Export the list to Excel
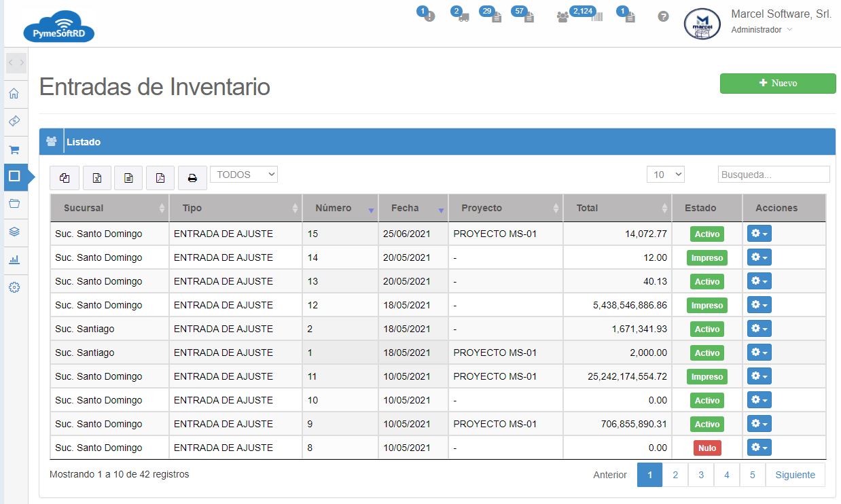841x504 pixels. pos(97,178)
